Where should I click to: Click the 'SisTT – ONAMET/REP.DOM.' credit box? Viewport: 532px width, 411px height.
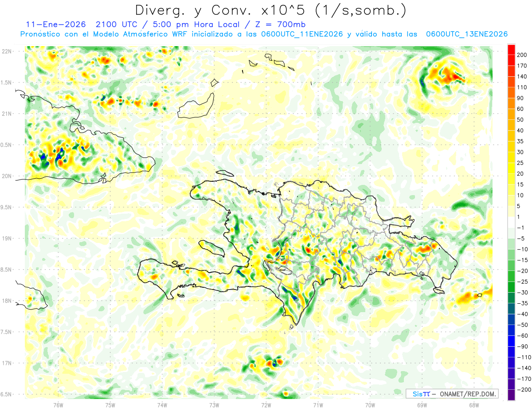[452, 394]
